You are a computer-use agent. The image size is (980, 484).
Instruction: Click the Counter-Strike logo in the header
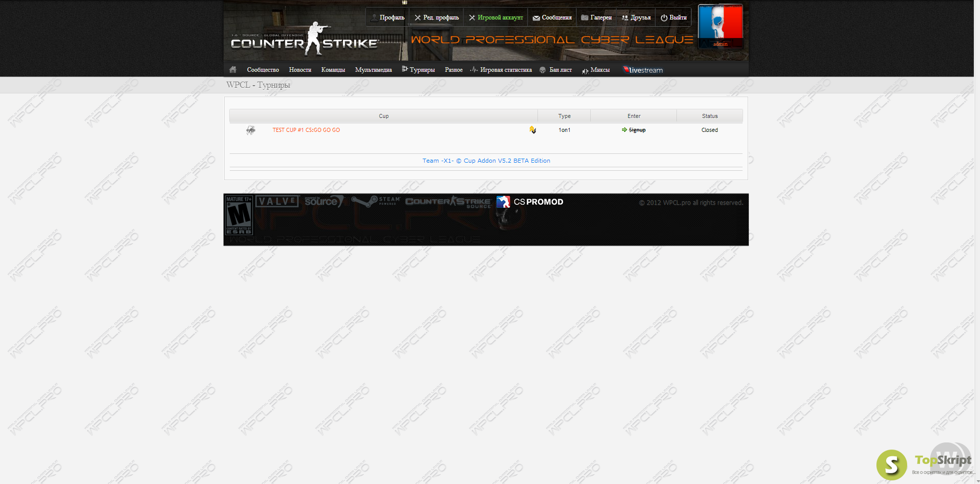(305, 40)
